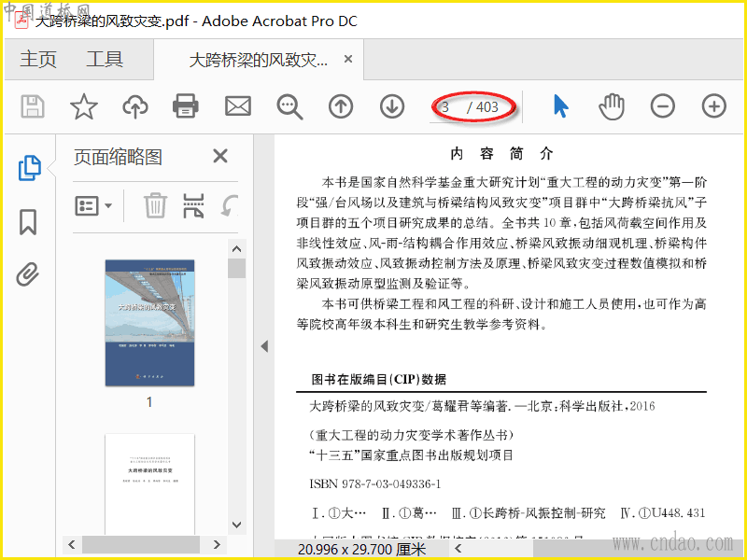Click the page size 20.996 x 29.700 text
Viewport: 747px width, 560px height.
(x=361, y=550)
